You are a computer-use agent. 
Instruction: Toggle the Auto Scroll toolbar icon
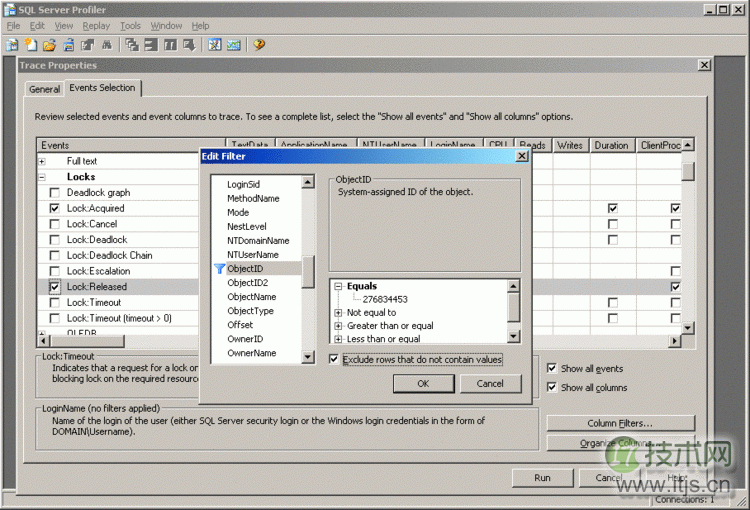[189, 45]
